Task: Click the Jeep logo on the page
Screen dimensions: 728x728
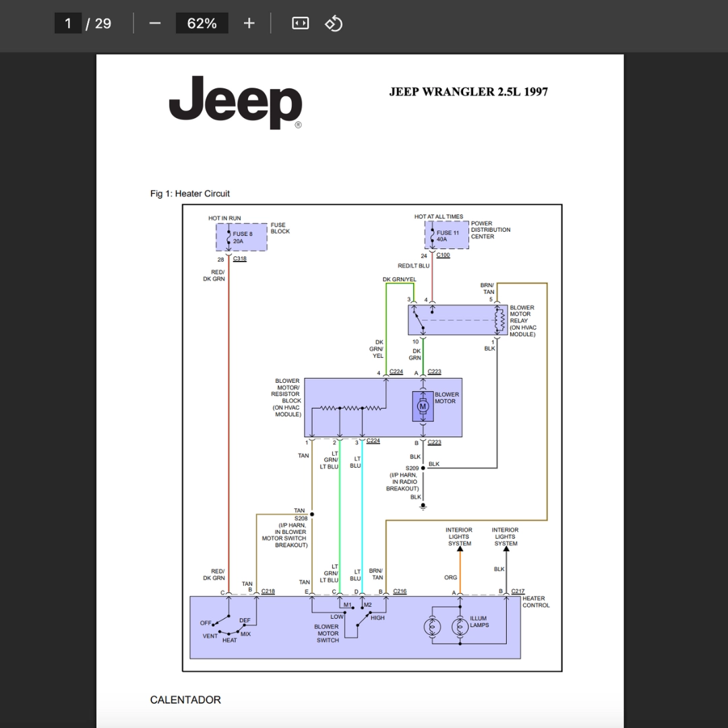Action: click(x=235, y=102)
